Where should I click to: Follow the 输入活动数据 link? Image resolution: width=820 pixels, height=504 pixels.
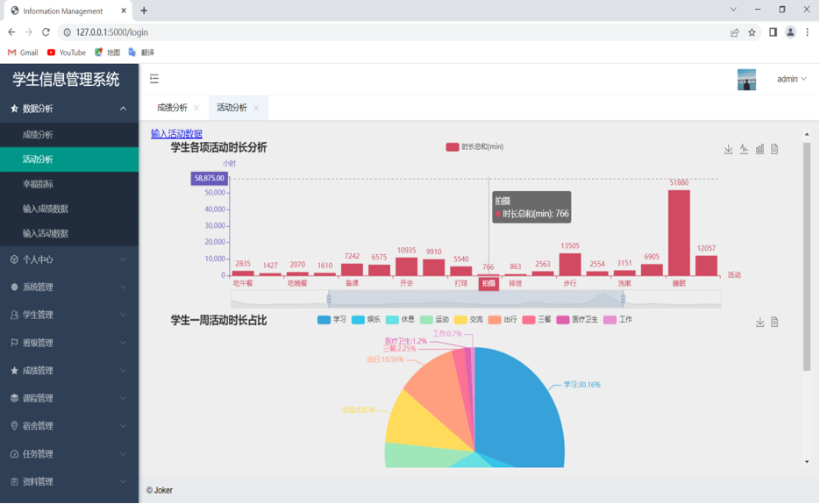[176, 133]
